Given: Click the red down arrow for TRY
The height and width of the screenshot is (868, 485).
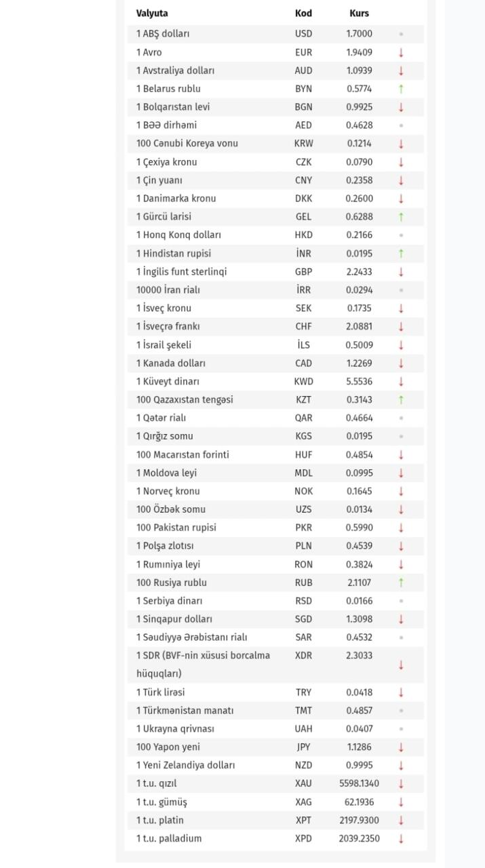Looking at the screenshot, I should [401, 692].
